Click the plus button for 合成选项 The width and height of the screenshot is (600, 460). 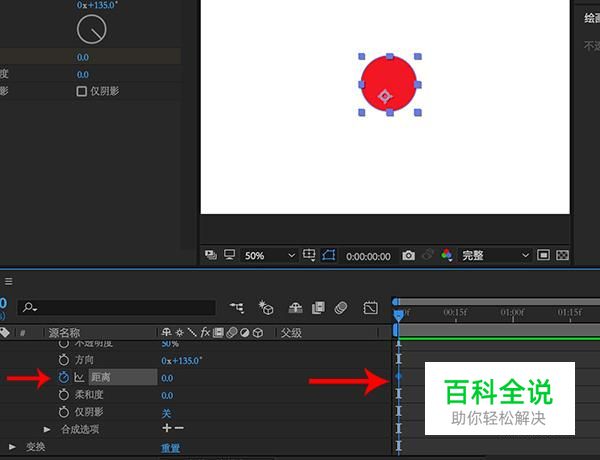point(167,428)
